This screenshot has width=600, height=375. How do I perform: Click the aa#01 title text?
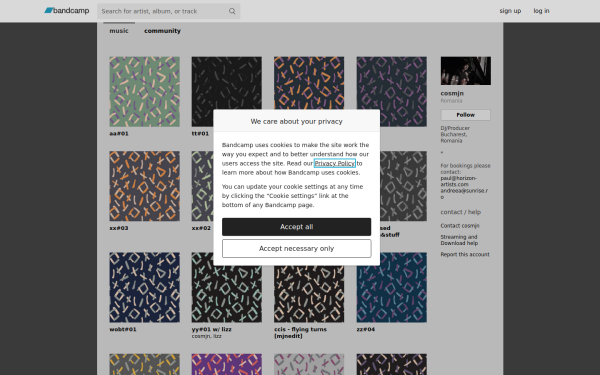click(x=119, y=134)
